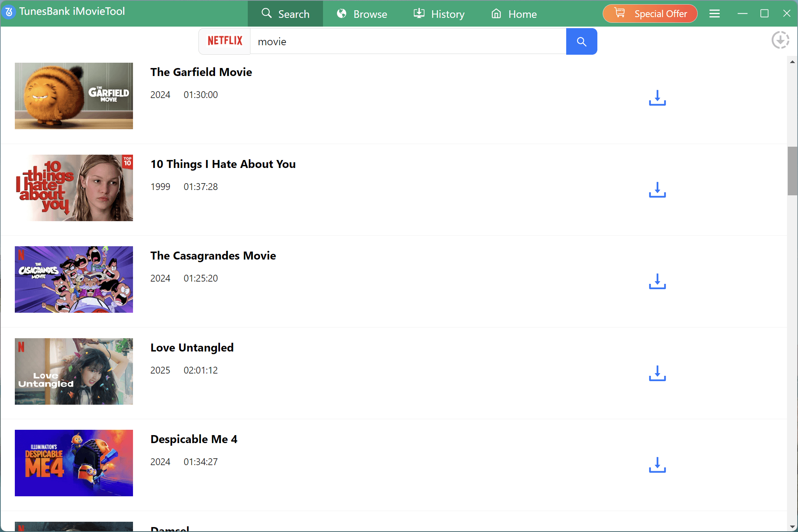Click the duration 01:30:00

coord(201,95)
